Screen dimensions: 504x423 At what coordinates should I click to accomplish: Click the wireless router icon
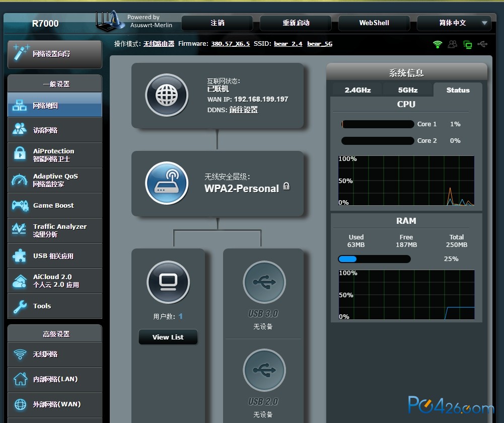click(x=167, y=183)
